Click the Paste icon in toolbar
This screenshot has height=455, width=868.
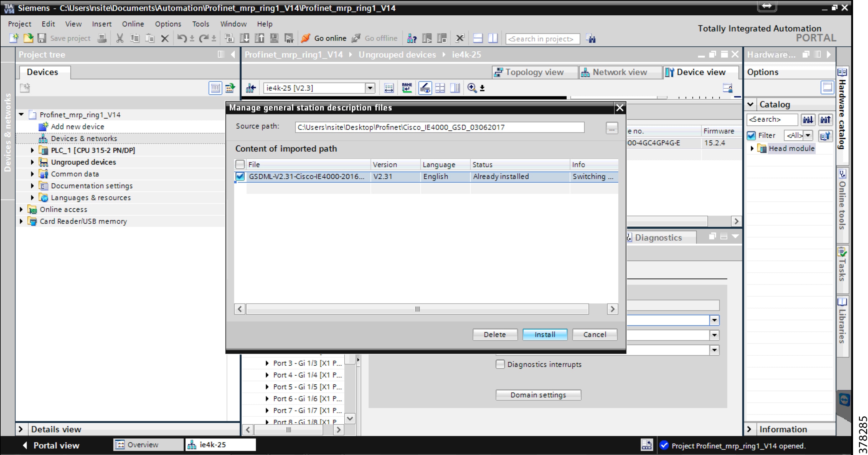[x=150, y=38]
